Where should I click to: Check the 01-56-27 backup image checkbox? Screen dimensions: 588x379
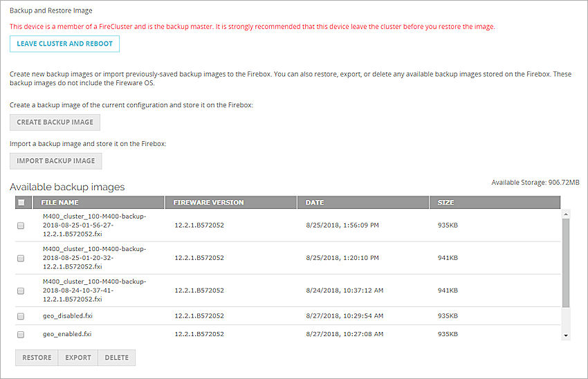pyautogui.click(x=21, y=225)
